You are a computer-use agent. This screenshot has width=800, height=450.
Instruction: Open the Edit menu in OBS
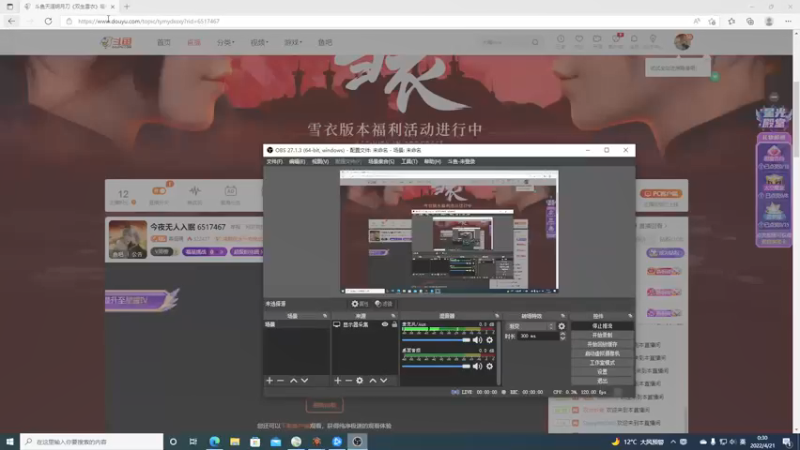point(296,162)
